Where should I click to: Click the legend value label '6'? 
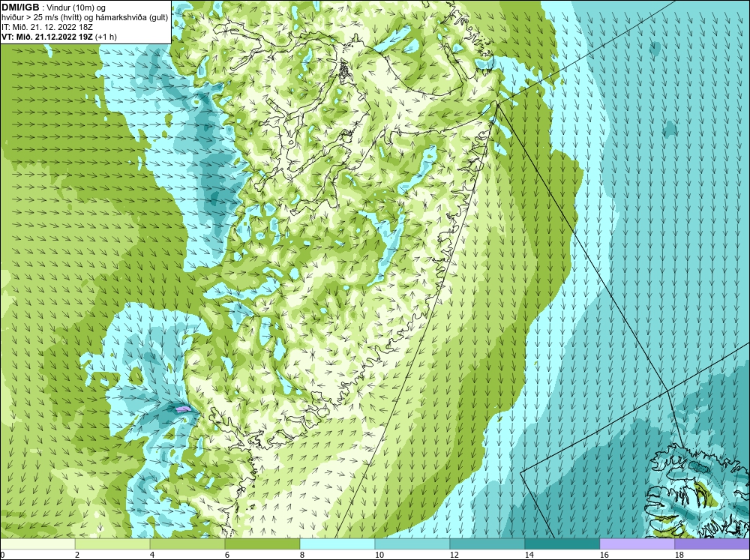tap(227, 555)
